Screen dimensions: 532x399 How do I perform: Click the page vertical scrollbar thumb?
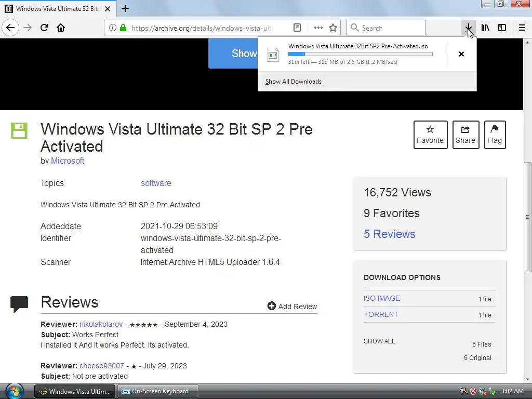pos(527,217)
